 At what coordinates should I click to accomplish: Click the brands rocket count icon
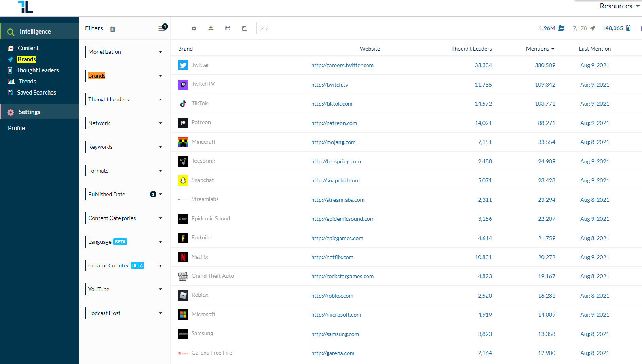pyautogui.click(x=593, y=28)
